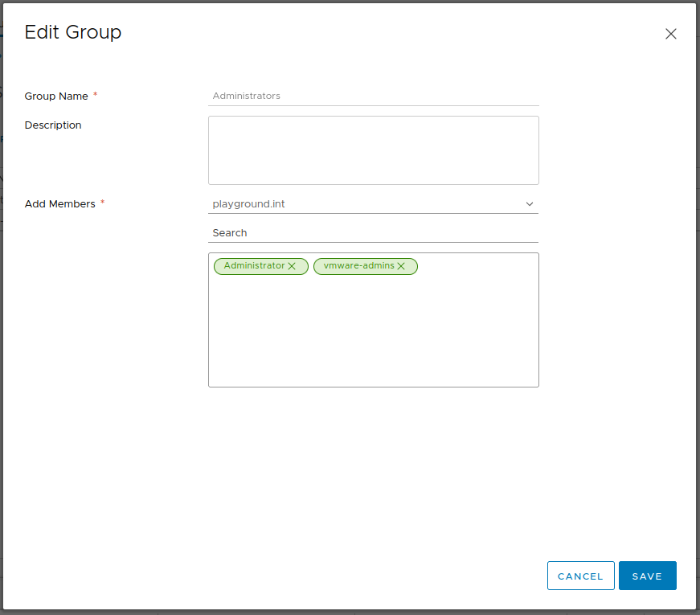Image resolution: width=700 pixels, height=615 pixels.
Task: Click the red asterisk beside Group Name
Action: click(96, 95)
